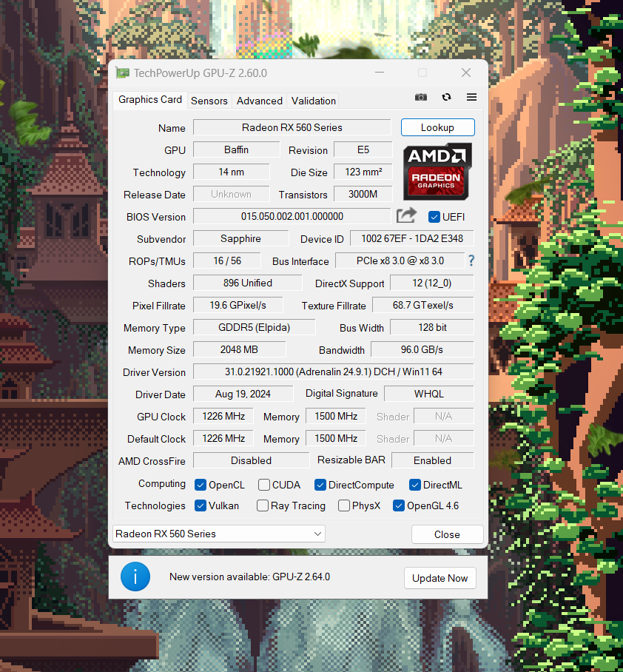Image resolution: width=623 pixels, height=672 pixels.
Task: Click the GPU Clock row Memory 1500 MHz
Action: click(335, 416)
